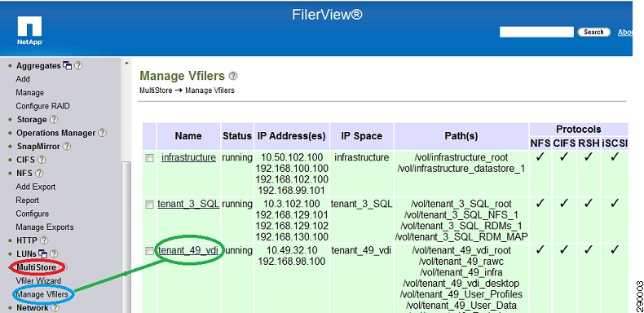Image resolution: width=644 pixels, height=313 pixels.
Task: Check the tenant_49_vdi vfiler checkbox
Action: [150, 251]
